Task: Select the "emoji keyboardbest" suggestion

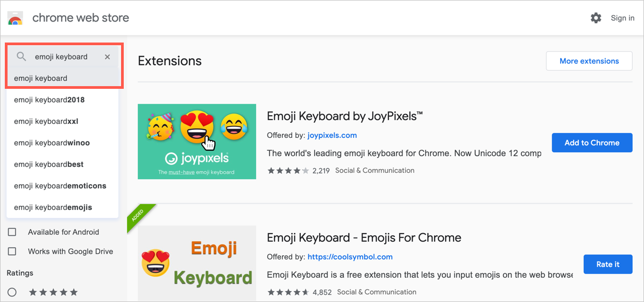Action: click(x=49, y=164)
